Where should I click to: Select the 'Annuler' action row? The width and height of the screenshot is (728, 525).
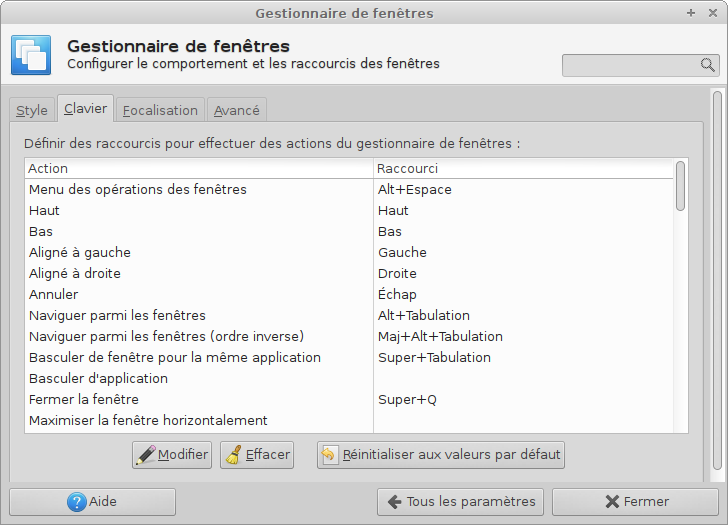point(349,294)
